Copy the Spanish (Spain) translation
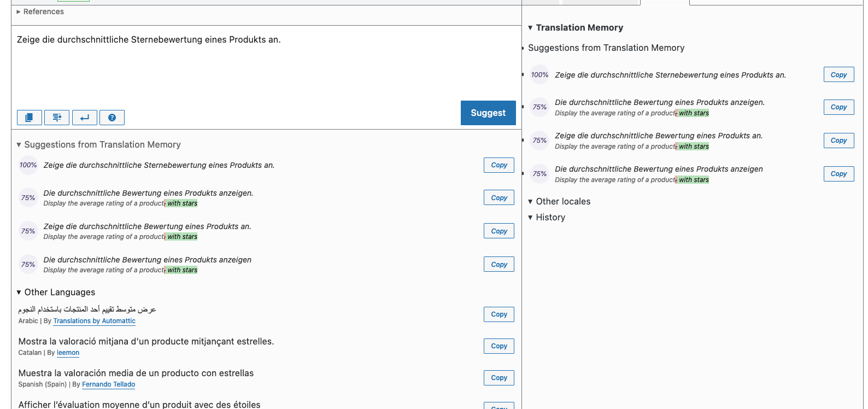 pos(499,378)
